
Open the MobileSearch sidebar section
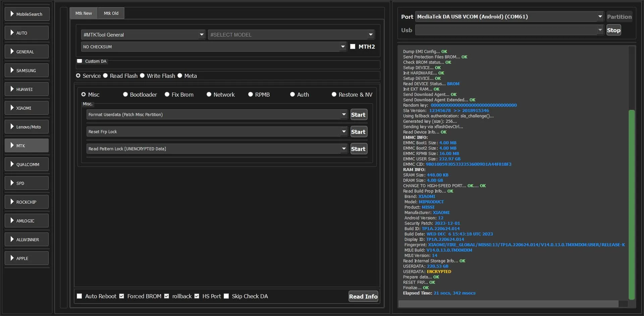point(27,14)
